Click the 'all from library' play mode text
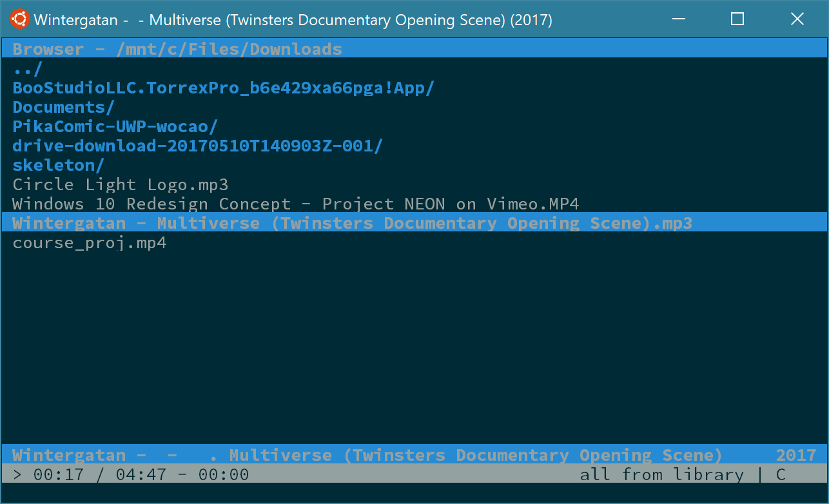Screen dimensions: 829x504 click(661, 475)
